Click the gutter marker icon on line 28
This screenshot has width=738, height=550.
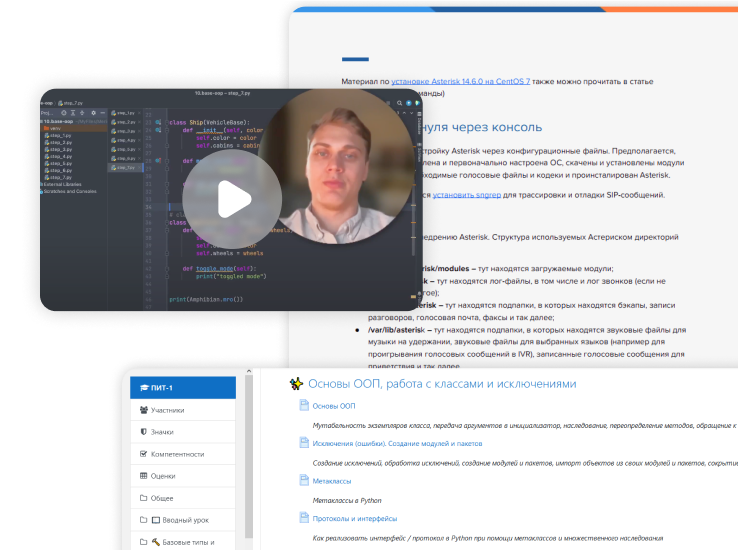pos(158,161)
